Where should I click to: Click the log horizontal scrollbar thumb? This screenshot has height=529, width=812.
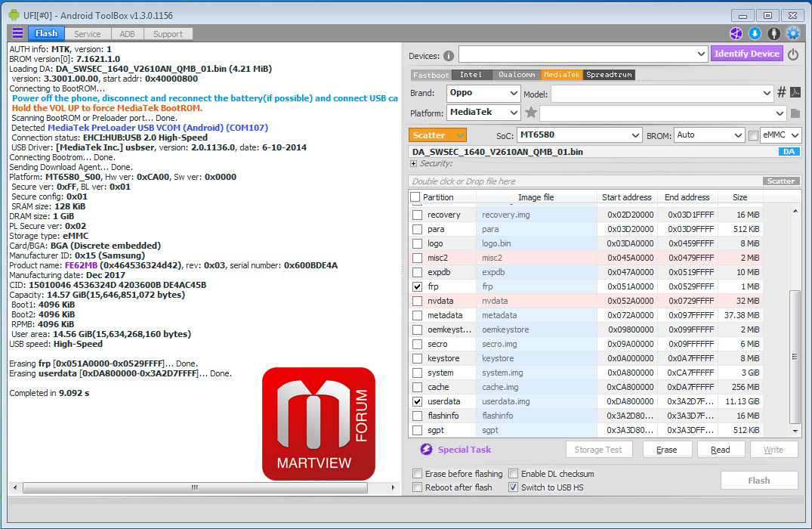pos(195,487)
